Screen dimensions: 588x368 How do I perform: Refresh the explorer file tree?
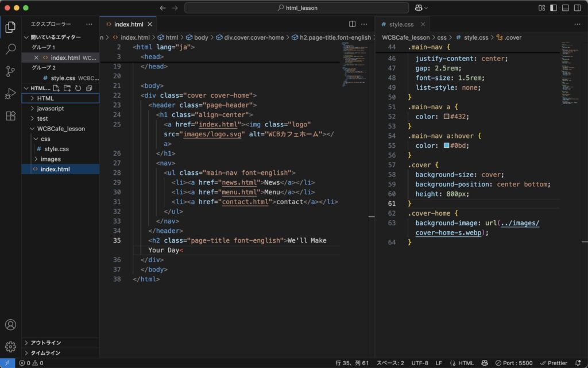pyautogui.click(x=78, y=88)
